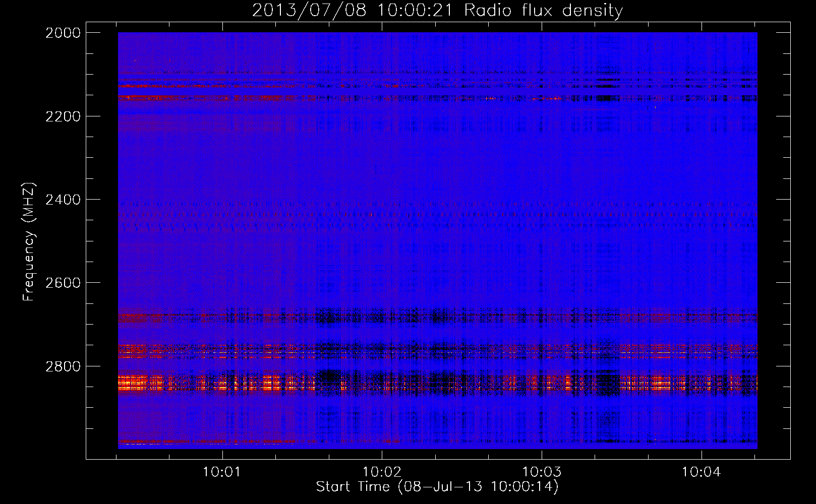
Task: Click the 10:01 time tick label
Action: pos(221,472)
